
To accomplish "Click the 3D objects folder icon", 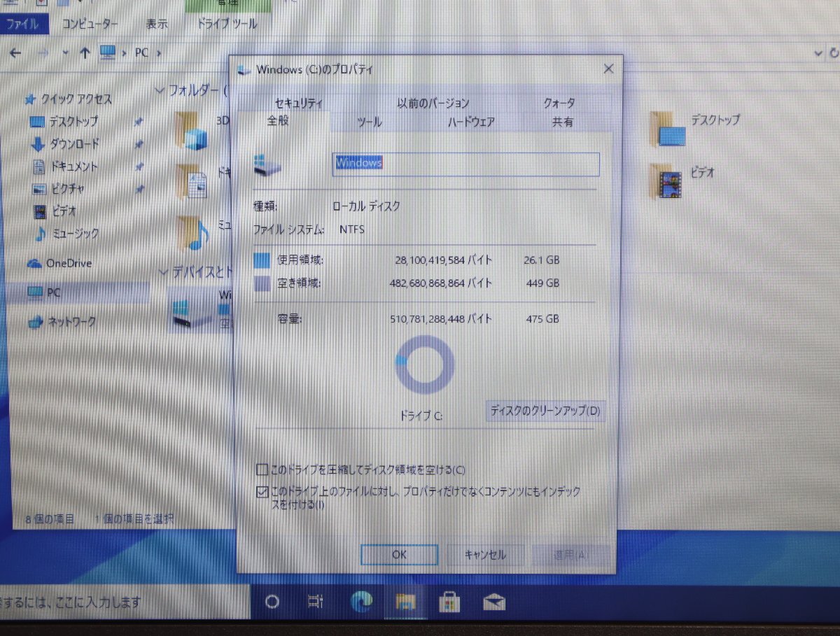I will click(192, 131).
